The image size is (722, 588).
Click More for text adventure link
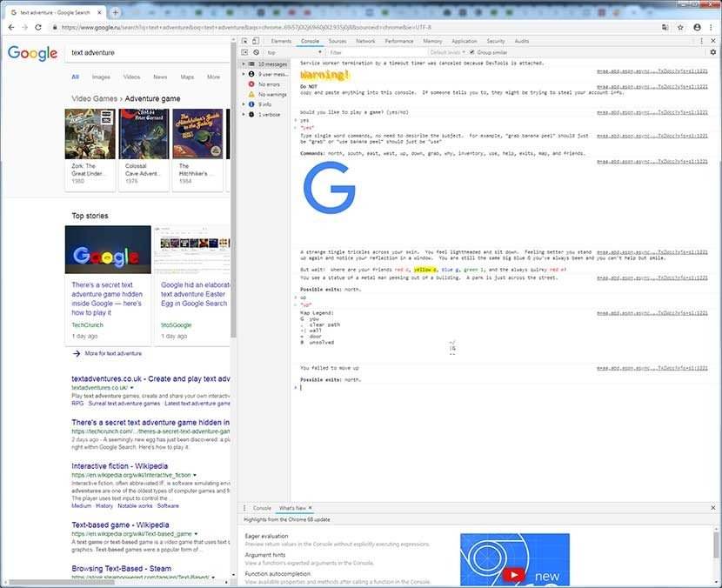[112, 353]
